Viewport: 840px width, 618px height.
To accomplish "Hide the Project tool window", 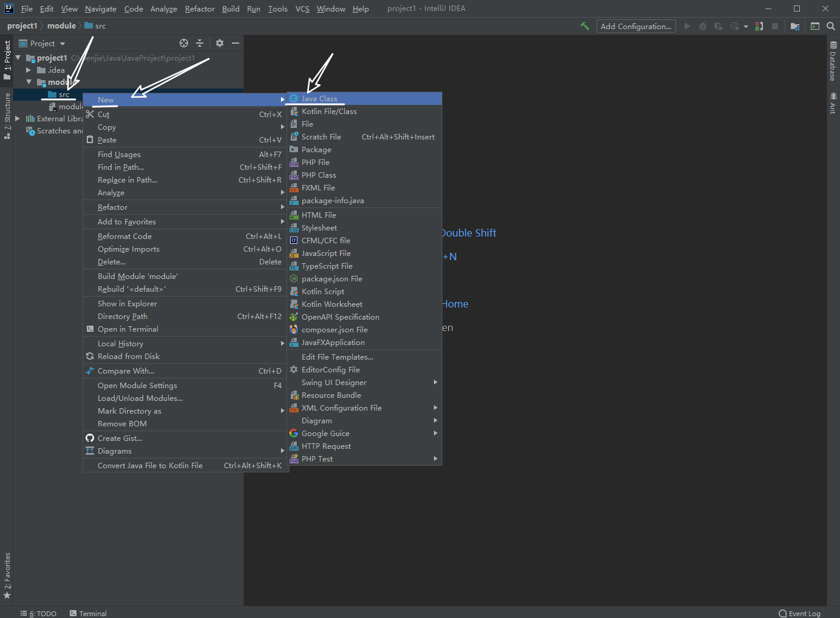I will (235, 43).
